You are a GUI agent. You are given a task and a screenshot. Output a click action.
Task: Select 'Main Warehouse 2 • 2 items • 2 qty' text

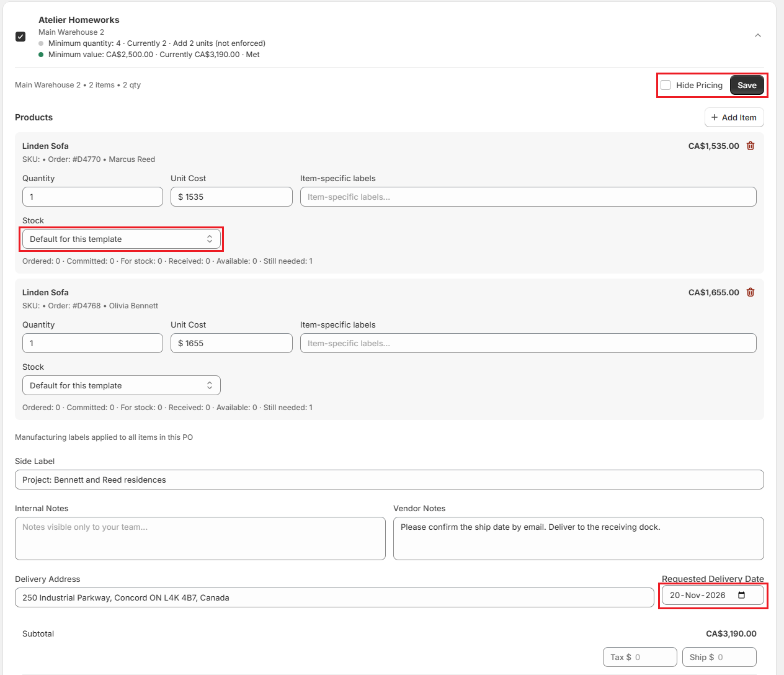tap(78, 85)
